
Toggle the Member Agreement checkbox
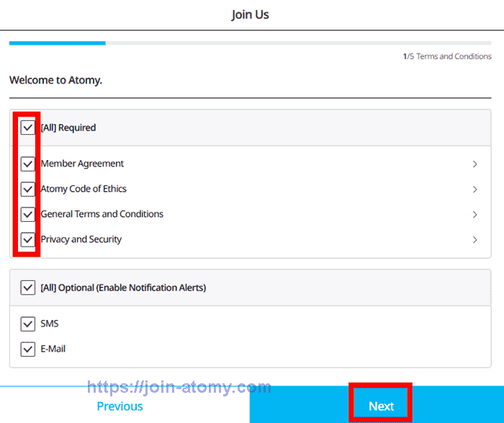27,164
